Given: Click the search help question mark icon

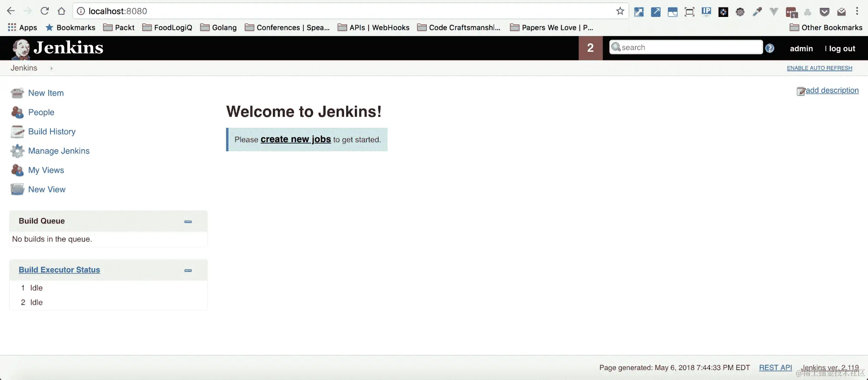Looking at the screenshot, I should click(x=770, y=48).
